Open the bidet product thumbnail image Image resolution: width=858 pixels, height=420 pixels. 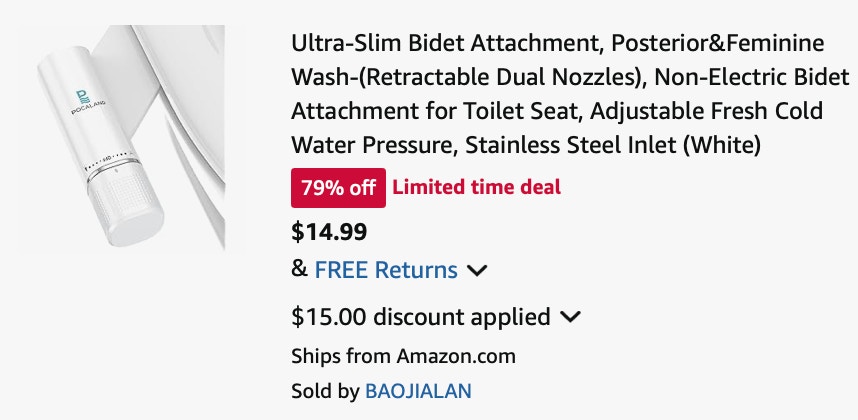[x=121, y=138]
